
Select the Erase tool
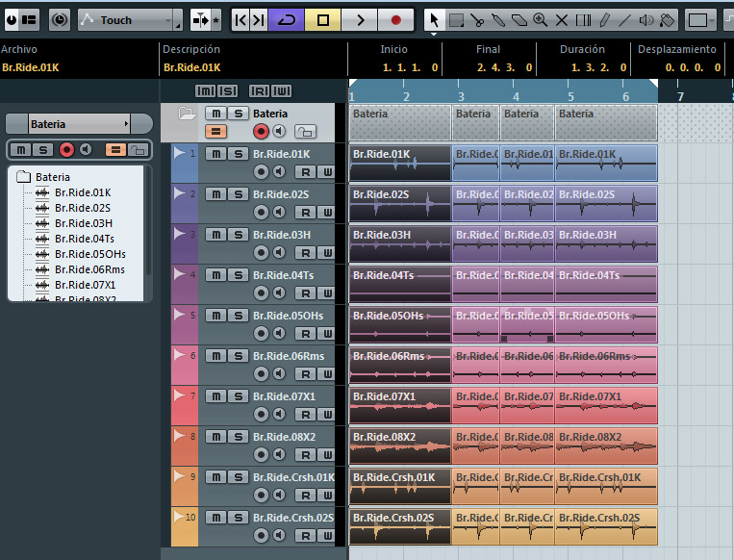pos(519,20)
